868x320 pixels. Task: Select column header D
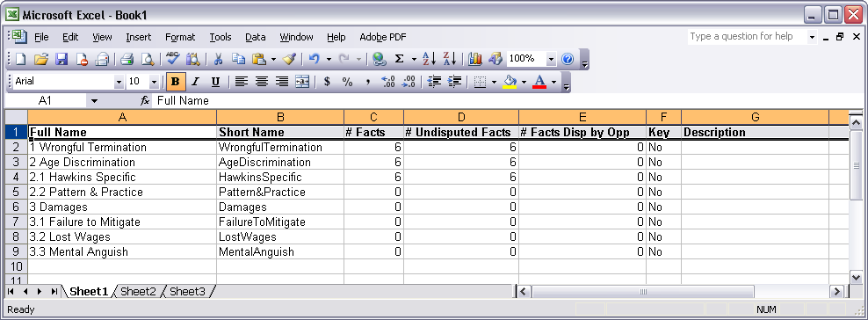coord(461,117)
